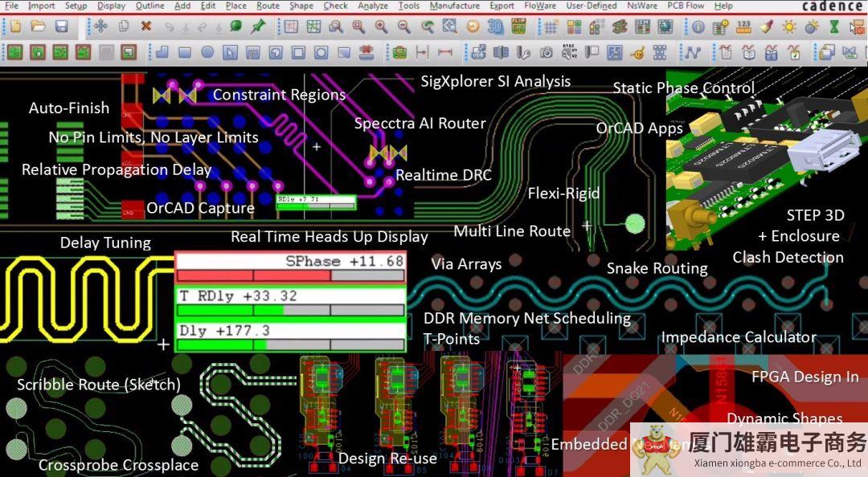868x477 pixels.
Task: Click the wrench and drill icon
Action: click(524, 52)
